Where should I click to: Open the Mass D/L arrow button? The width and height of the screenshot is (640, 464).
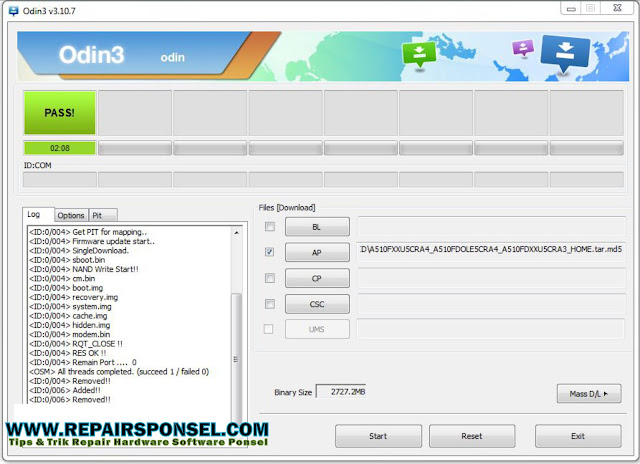589,394
